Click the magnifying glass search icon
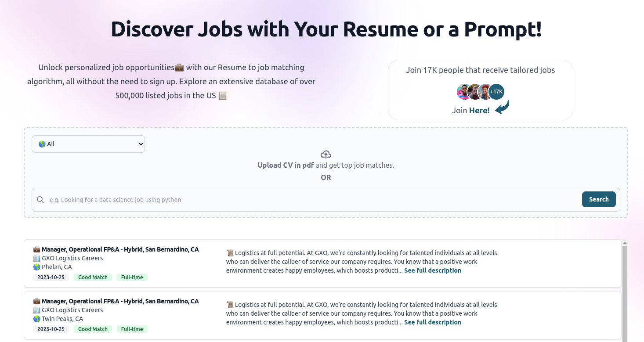This screenshot has height=342, width=644. (x=40, y=200)
